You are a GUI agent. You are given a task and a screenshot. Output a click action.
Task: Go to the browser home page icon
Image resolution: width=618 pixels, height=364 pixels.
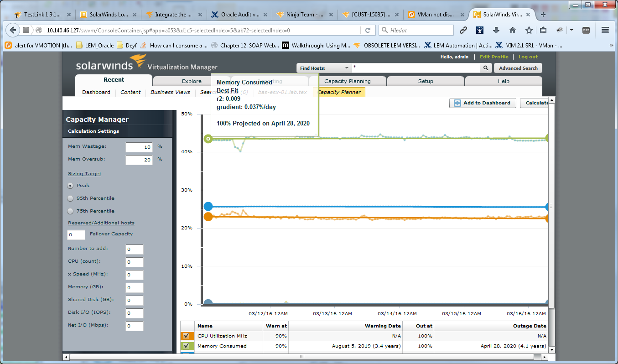point(513,31)
